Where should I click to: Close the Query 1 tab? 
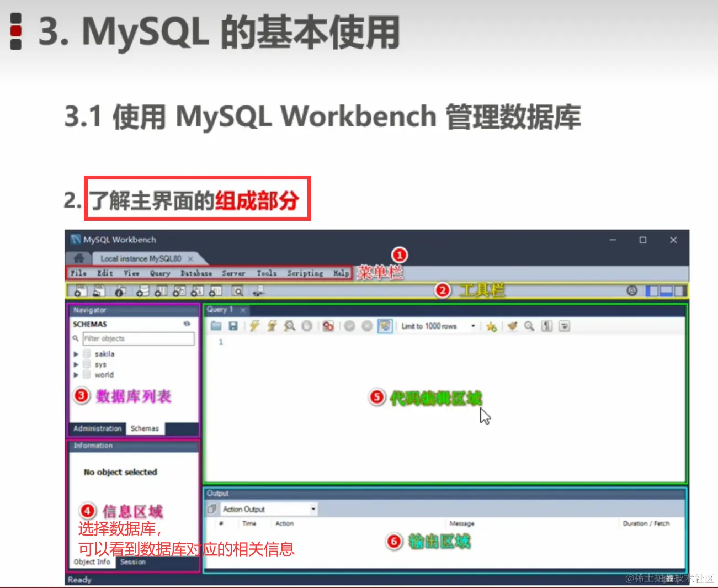click(242, 310)
